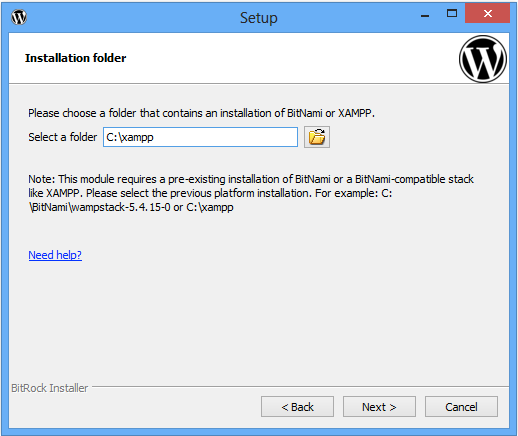Click the 'Please choose a folder' instruction text
The image size is (518, 436).
pyautogui.click(x=201, y=113)
